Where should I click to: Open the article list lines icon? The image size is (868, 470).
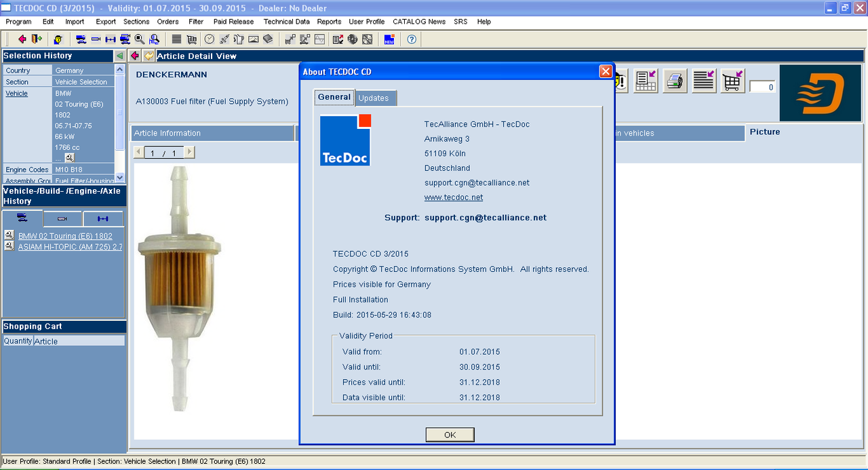pyautogui.click(x=176, y=39)
